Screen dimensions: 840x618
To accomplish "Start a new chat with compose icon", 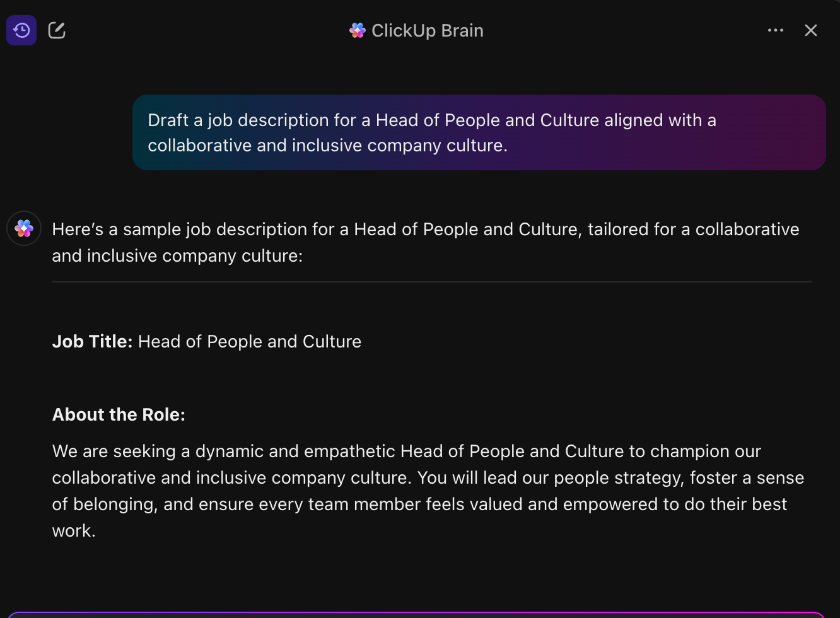I will click(x=57, y=30).
